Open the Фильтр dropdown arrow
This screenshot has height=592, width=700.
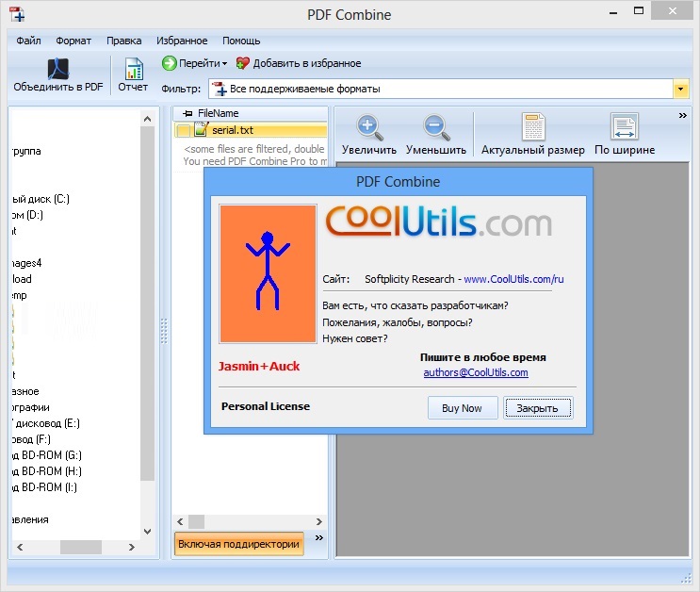[680, 89]
